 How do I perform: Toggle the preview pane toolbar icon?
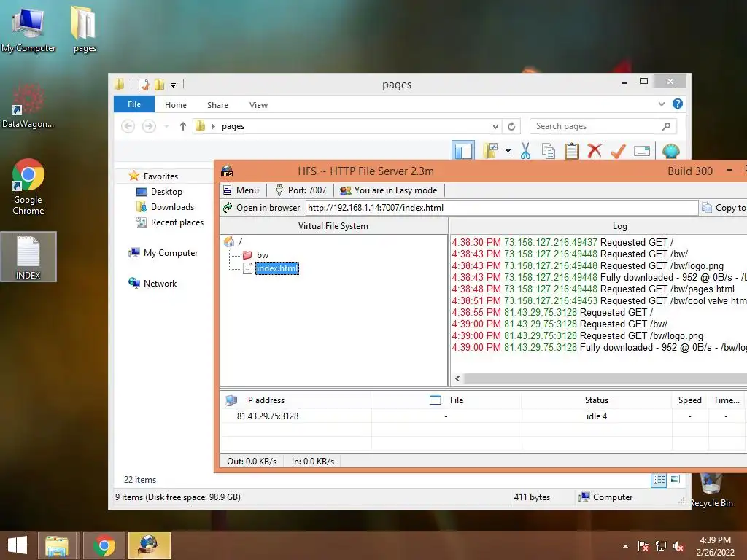tap(463, 151)
